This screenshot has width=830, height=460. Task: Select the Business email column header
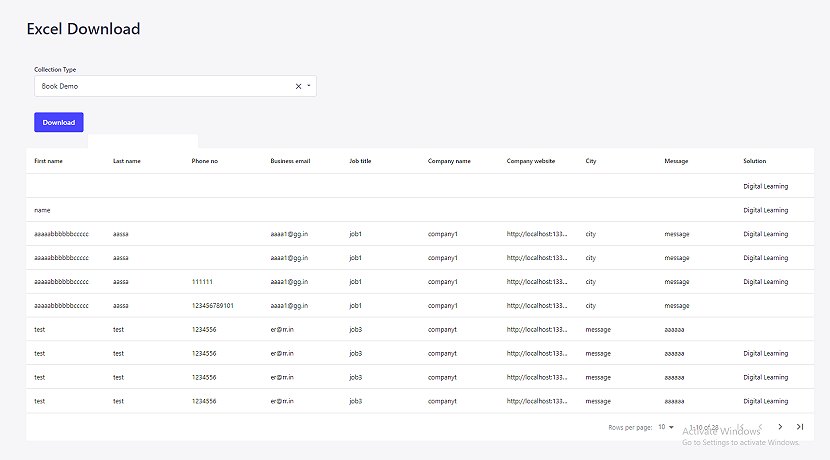[x=290, y=161]
